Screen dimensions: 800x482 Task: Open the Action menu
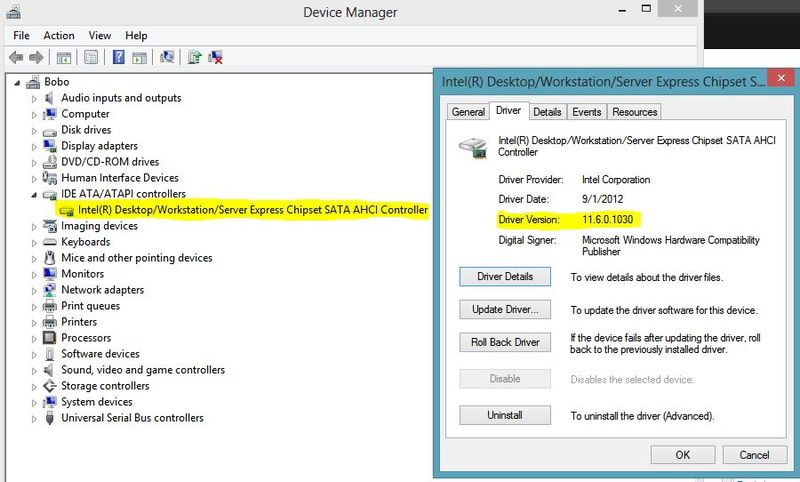tap(59, 36)
